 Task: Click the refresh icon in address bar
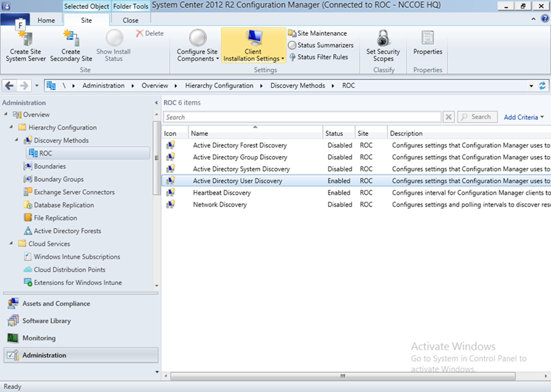(542, 85)
